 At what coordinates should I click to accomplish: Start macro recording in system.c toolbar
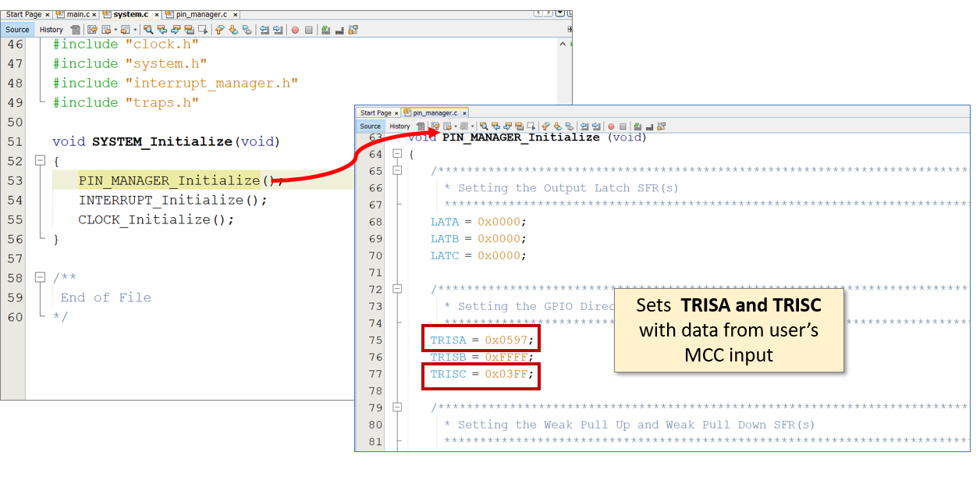pos(295,30)
